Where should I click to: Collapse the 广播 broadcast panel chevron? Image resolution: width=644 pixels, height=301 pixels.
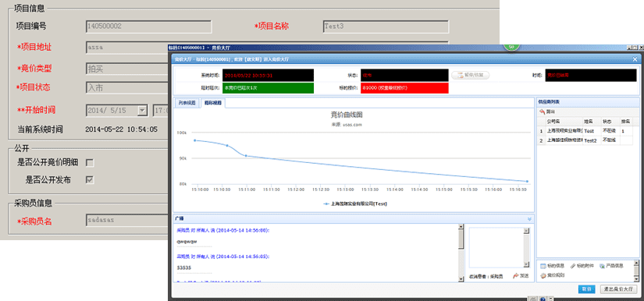tap(529, 219)
